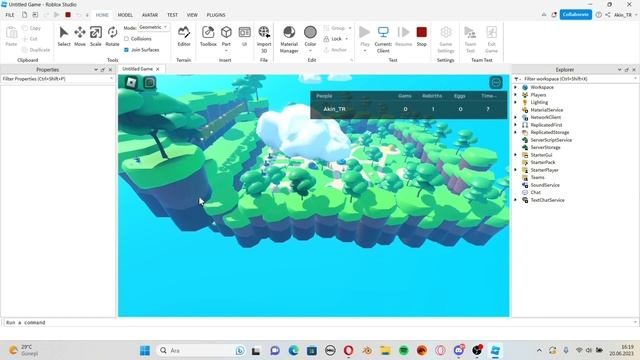Open the Toolbox panel

pos(208,36)
